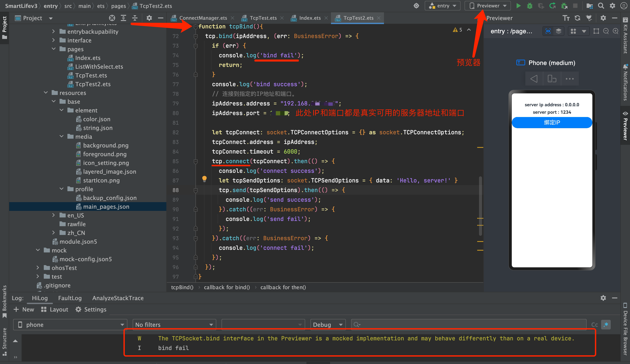Toggle the HiLog tab in bottom panel

click(x=40, y=298)
